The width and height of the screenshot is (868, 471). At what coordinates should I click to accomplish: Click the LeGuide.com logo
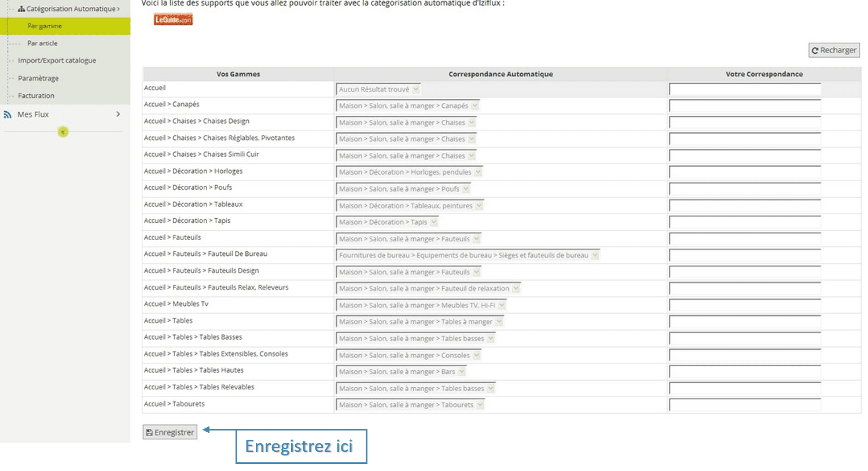pyautogui.click(x=173, y=20)
